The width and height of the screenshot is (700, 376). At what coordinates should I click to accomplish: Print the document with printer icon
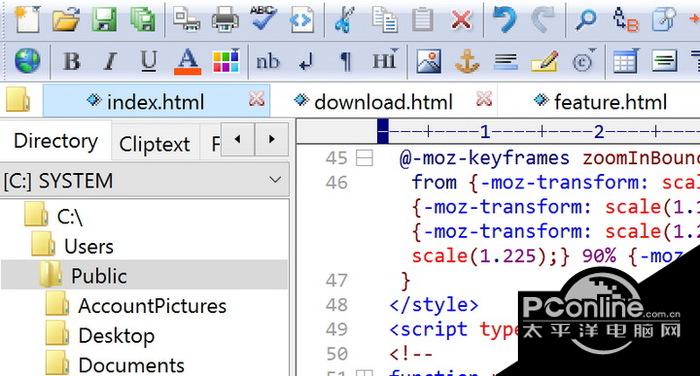point(225,20)
